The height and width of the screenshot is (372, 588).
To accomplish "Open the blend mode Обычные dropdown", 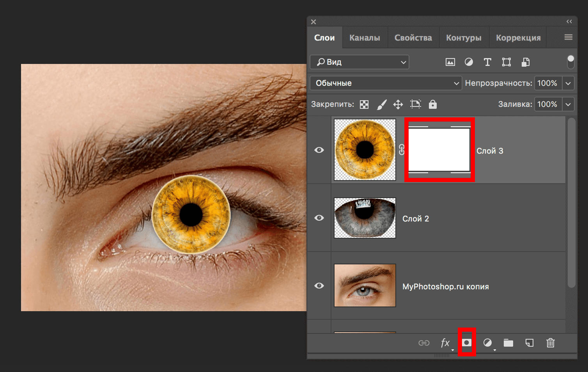I will [386, 83].
